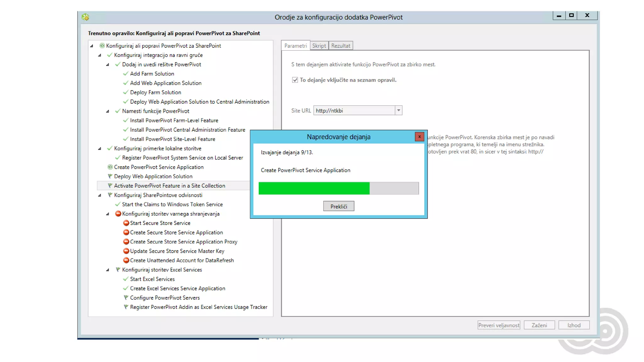Image resolution: width=644 pixels, height=362 pixels.
Task: Click the flag icon next to Deploy Web Application Solution
Action: pos(110,176)
